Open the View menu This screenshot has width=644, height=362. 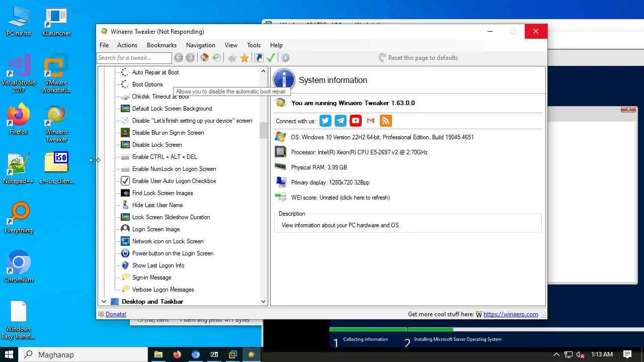[231, 45]
